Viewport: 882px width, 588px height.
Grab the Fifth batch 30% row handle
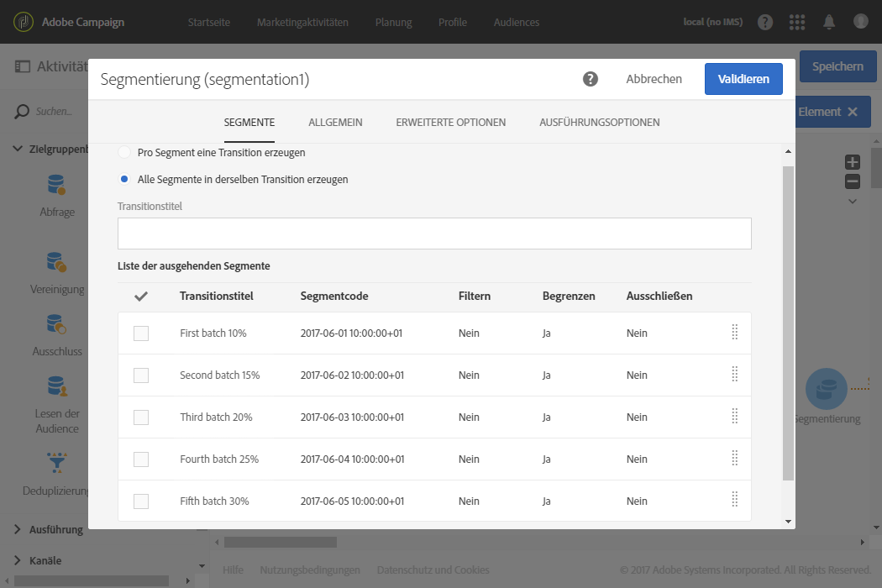coord(735,501)
